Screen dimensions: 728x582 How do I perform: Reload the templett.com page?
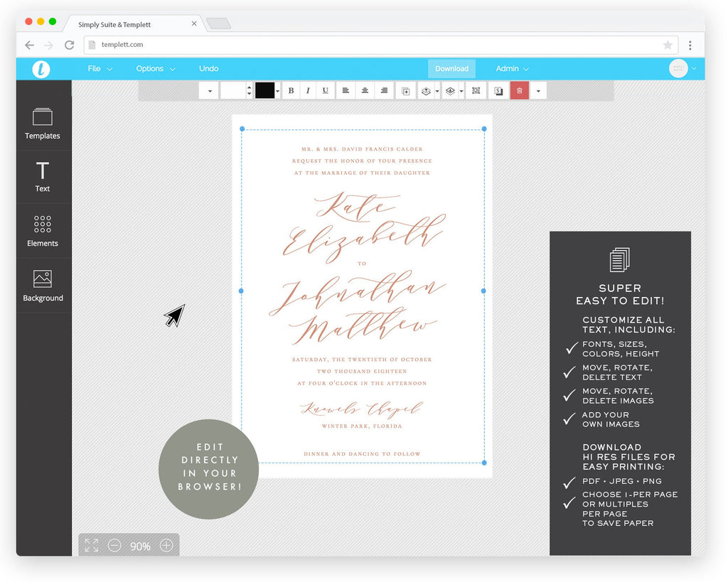pyautogui.click(x=69, y=45)
